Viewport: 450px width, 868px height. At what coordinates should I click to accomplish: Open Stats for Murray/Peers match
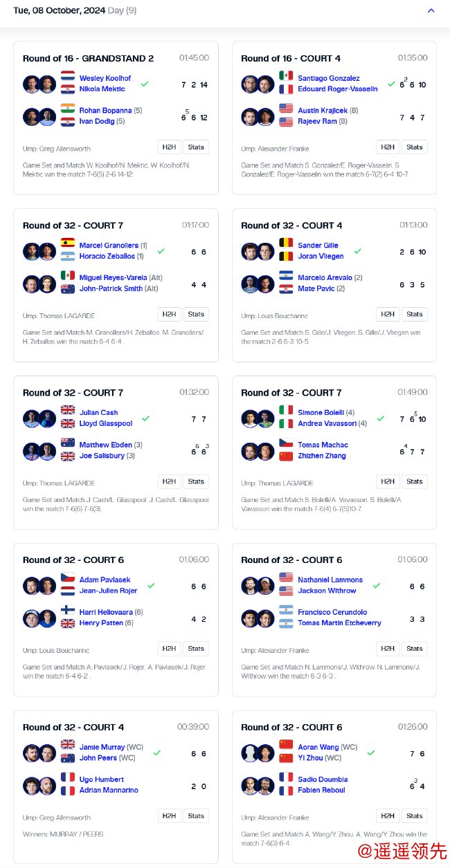(x=196, y=816)
